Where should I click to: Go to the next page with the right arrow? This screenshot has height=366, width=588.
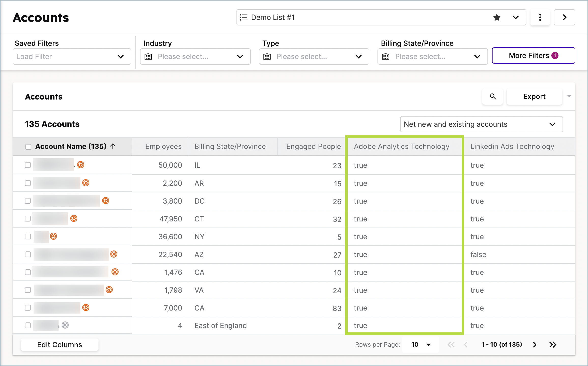coord(535,344)
